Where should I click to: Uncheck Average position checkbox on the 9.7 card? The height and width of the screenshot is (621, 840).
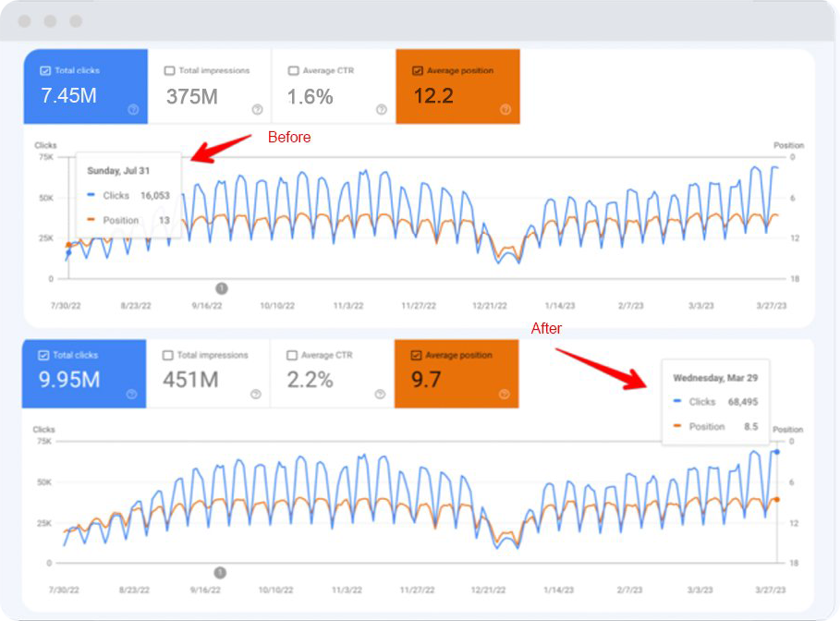coord(416,355)
